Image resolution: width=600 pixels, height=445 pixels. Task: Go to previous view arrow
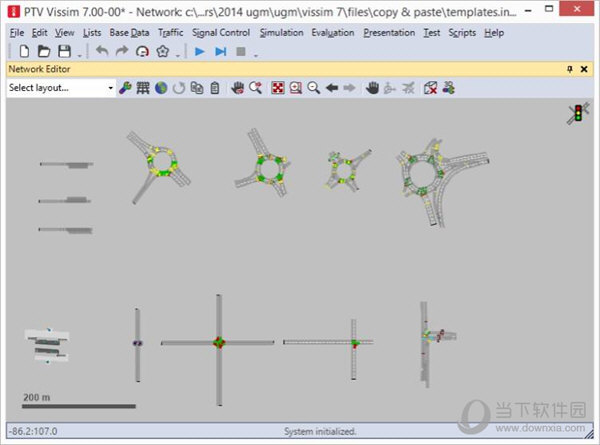point(332,88)
